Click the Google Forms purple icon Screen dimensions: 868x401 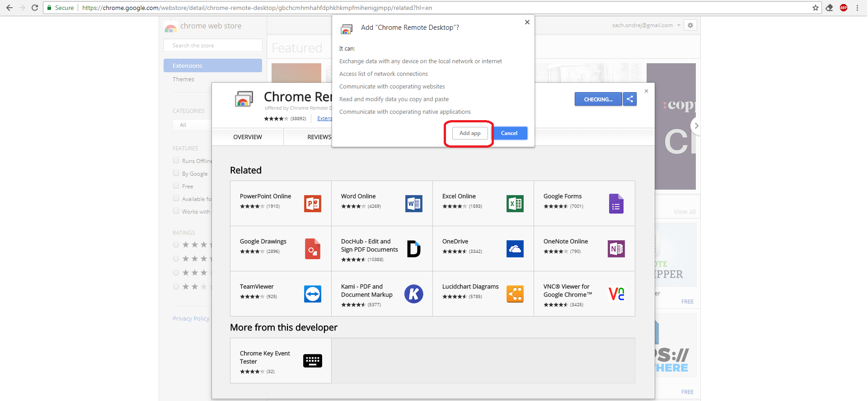tap(616, 204)
